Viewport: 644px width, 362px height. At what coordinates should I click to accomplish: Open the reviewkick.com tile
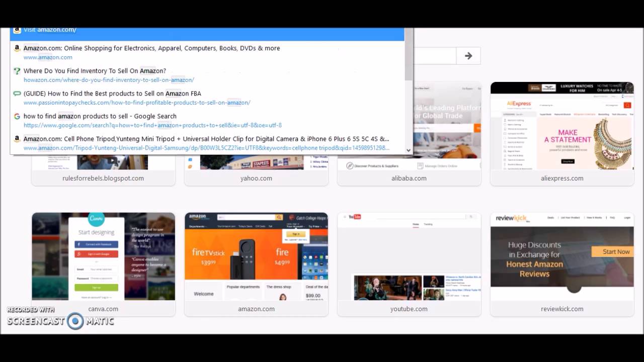562,264
